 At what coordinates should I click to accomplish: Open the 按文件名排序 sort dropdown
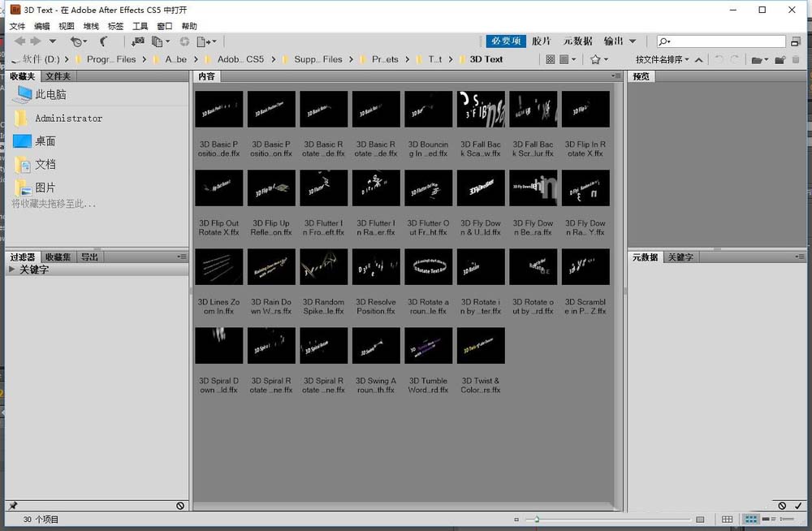tap(663, 59)
